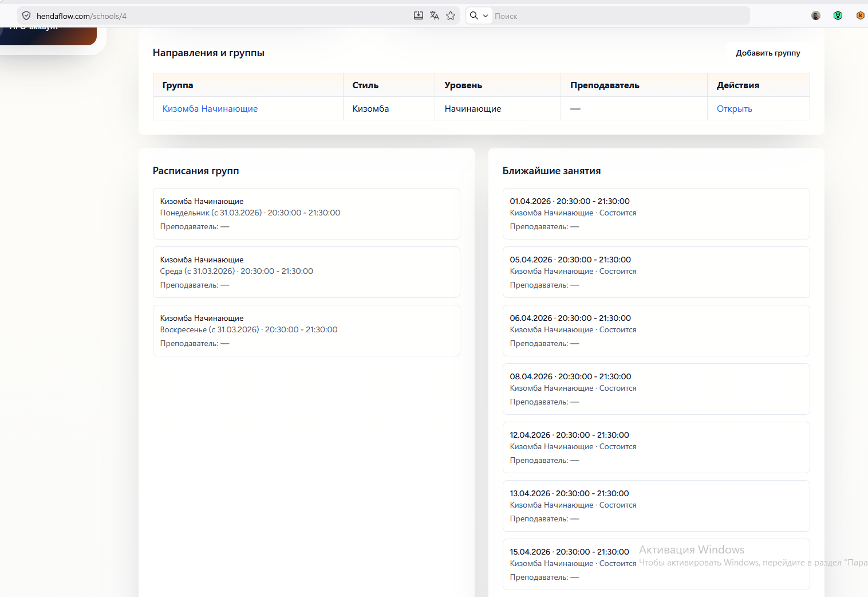The height and width of the screenshot is (597, 868).
Task: Click the search magnifier icon
Action: [474, 15]
